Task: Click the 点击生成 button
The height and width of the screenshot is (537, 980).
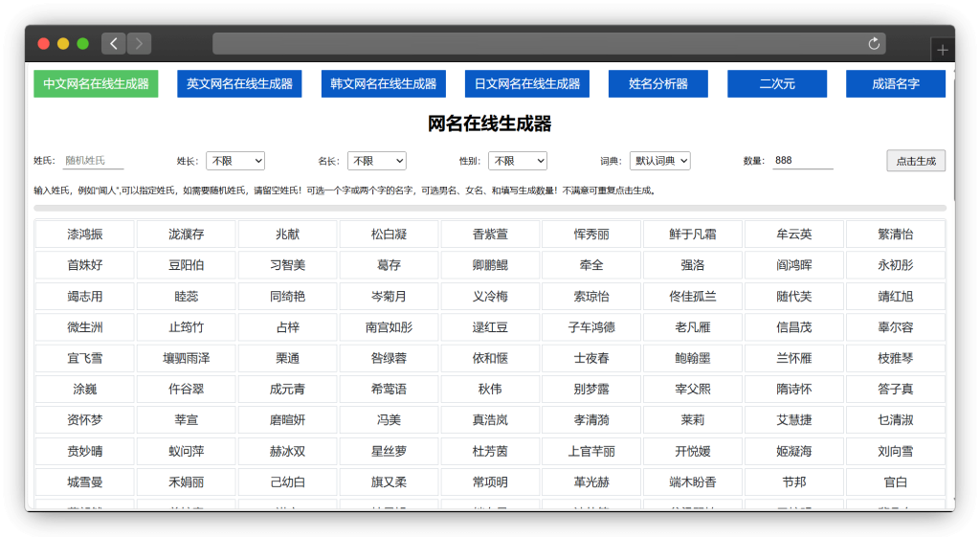Action: tap(916, 161)
